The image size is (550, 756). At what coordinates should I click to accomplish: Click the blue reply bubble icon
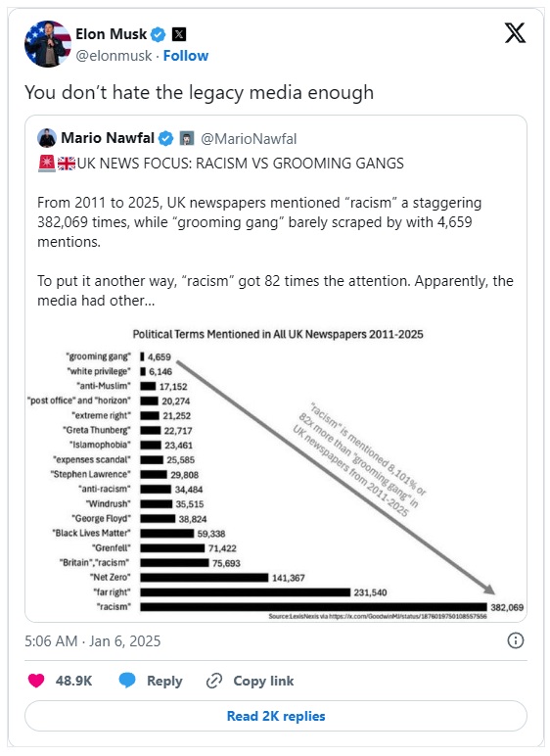pyautogui.click(x=127, y=681)
